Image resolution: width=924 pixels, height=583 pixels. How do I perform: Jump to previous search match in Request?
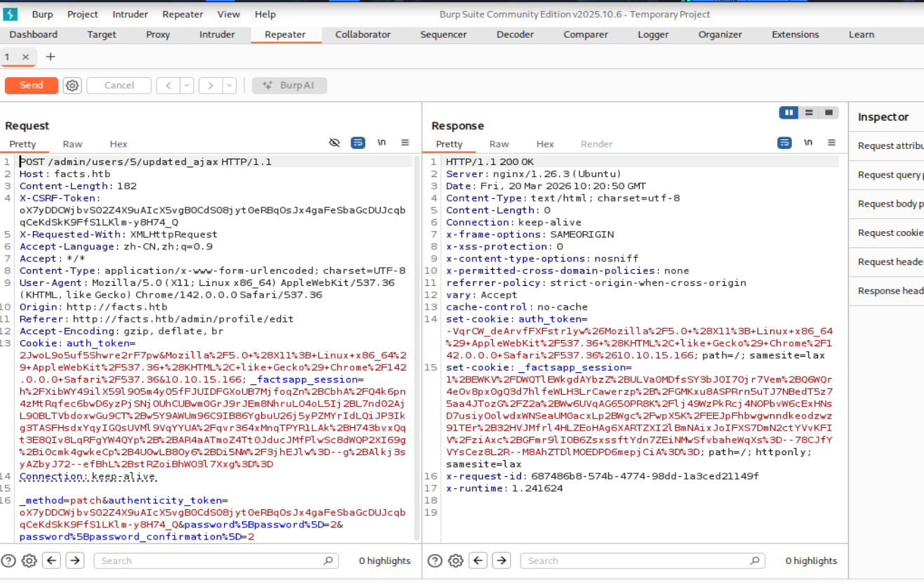point(51,561)
